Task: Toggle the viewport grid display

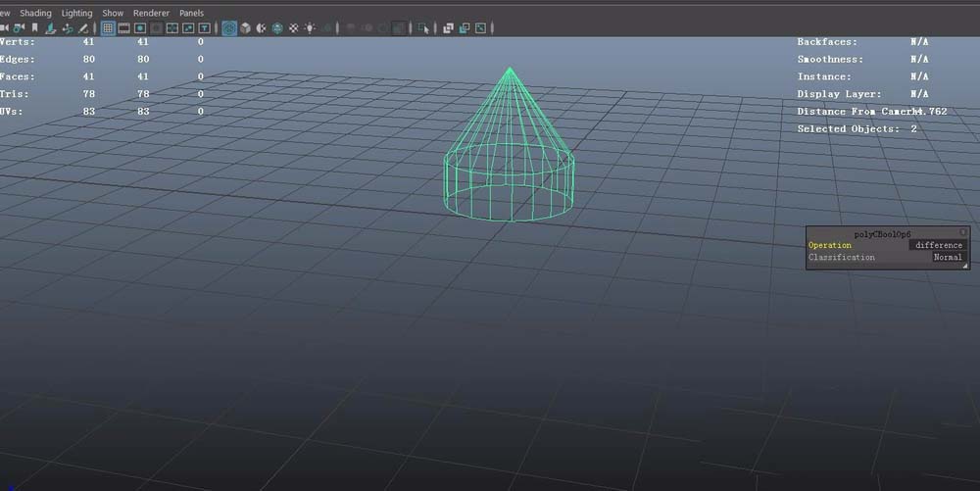Action: tap(108, 28)
